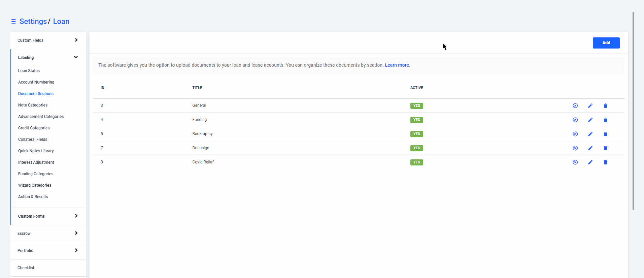
Task: Collapse the Labeling section chevron
Action: (76, 57)
